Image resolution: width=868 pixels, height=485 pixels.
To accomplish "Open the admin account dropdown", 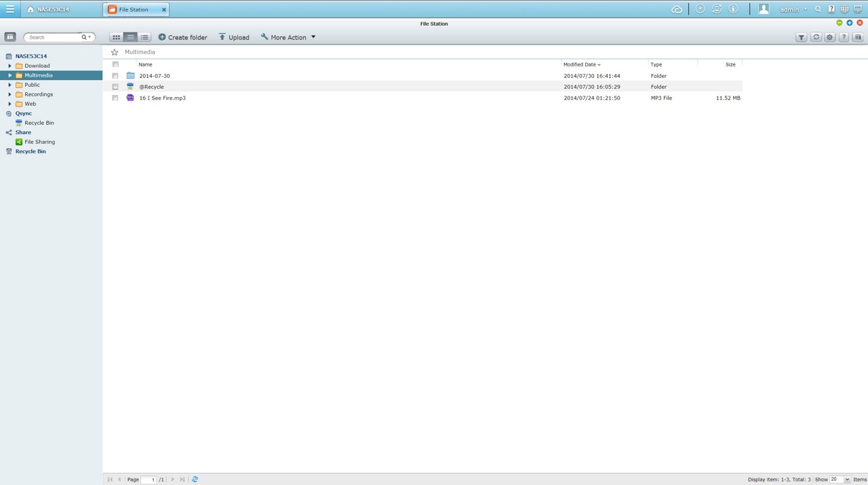I will coord(793,9).
